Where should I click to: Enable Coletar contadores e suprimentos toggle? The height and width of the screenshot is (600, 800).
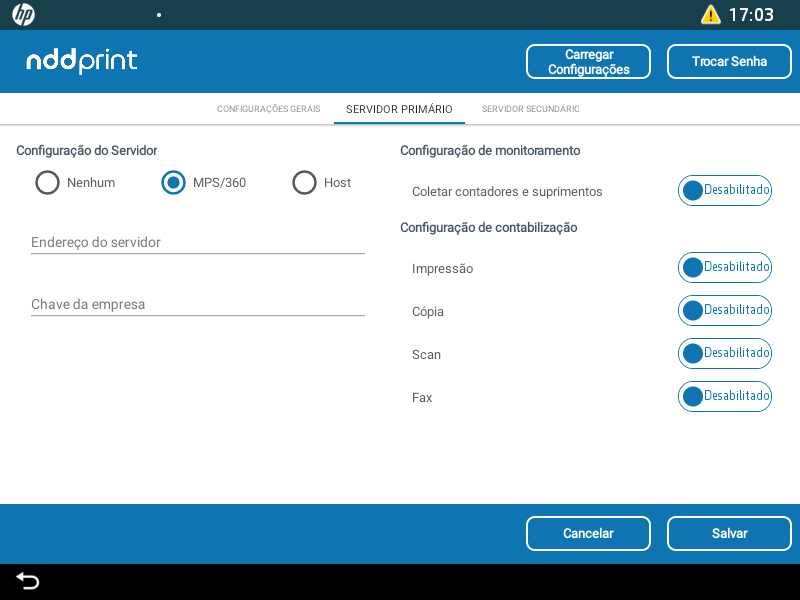pos(724,190)
